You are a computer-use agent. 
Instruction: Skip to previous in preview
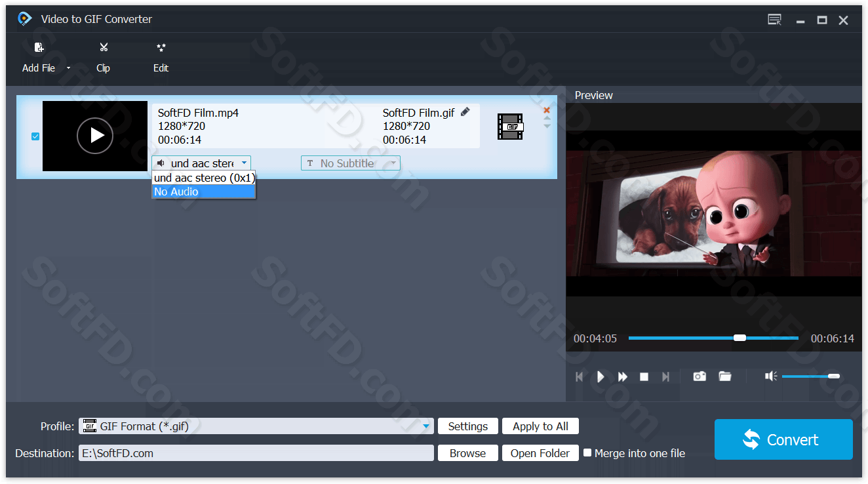coord(579,376)
